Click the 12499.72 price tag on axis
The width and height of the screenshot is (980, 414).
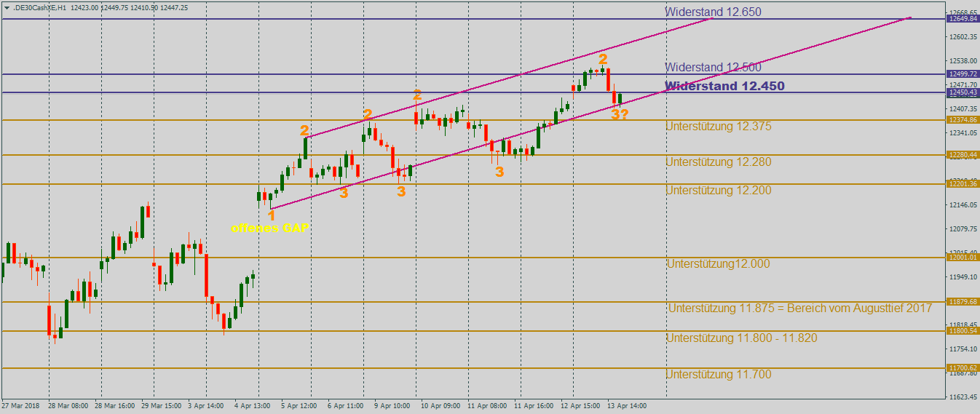[963, 74]
